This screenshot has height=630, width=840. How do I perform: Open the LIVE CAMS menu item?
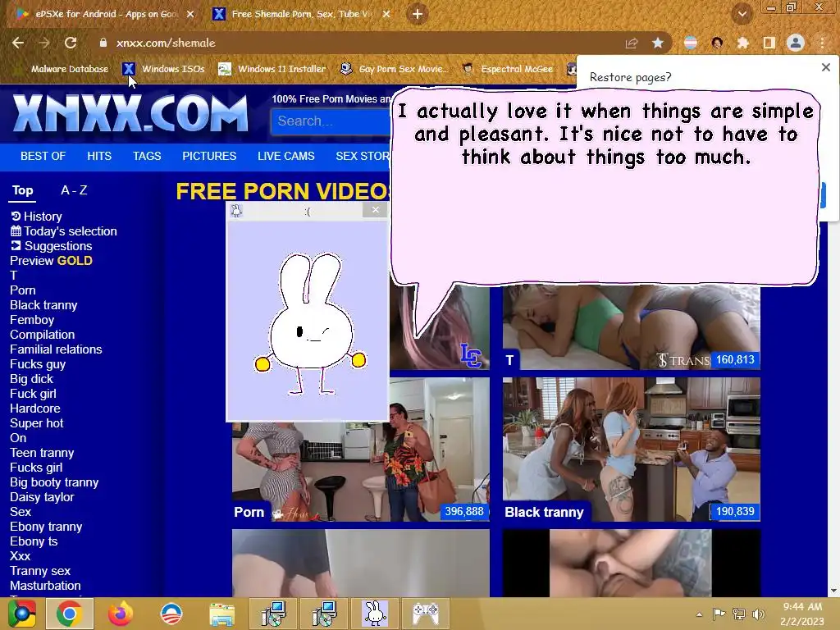[x=285, y=156]
